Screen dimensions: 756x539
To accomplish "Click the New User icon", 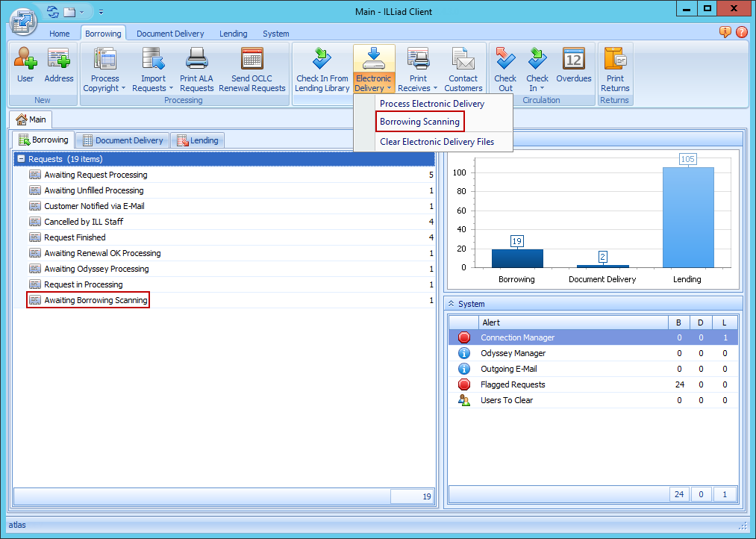I will (25, 60).
